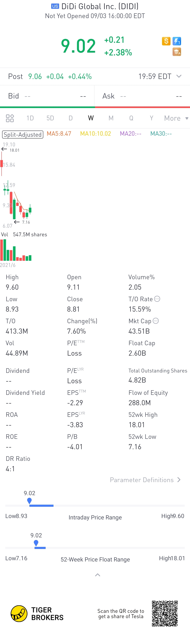Collapse the stock details section
This screenshot has height=644, width=190.
[x=97, y=575]
